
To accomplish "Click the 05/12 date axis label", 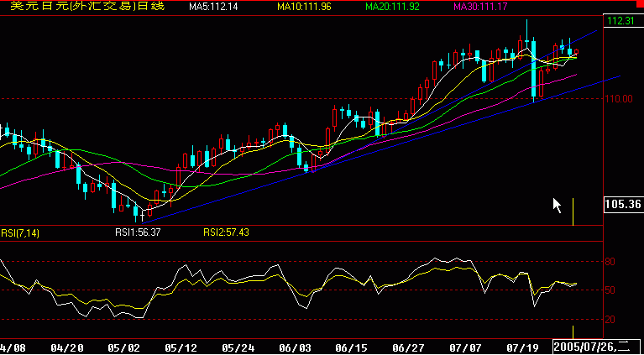I will click(x=181, y=348).
